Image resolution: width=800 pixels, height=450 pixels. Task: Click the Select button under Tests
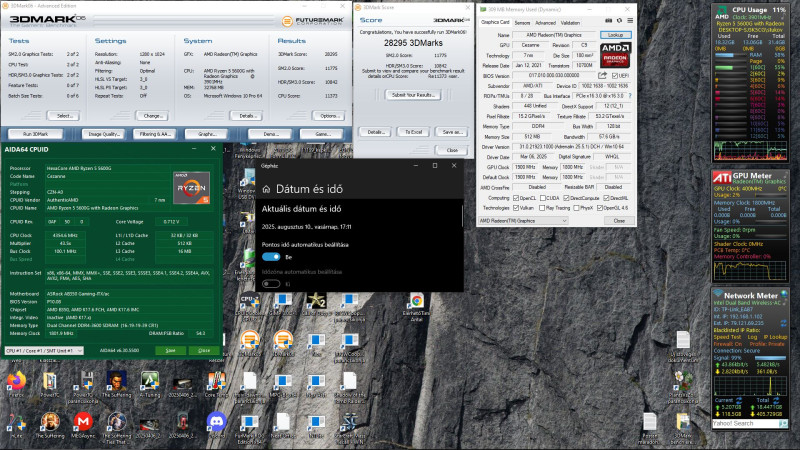pyautogui.click(x=64, y=116)
